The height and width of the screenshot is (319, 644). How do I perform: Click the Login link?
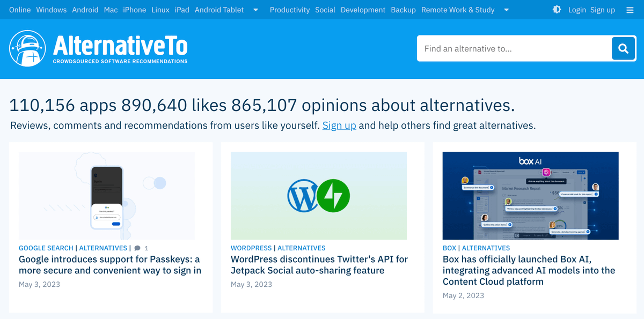click(x=577, y=10)
